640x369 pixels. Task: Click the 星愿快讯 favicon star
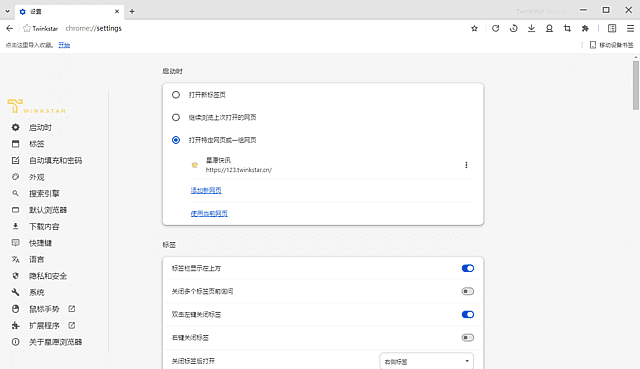tap(195, 165)
